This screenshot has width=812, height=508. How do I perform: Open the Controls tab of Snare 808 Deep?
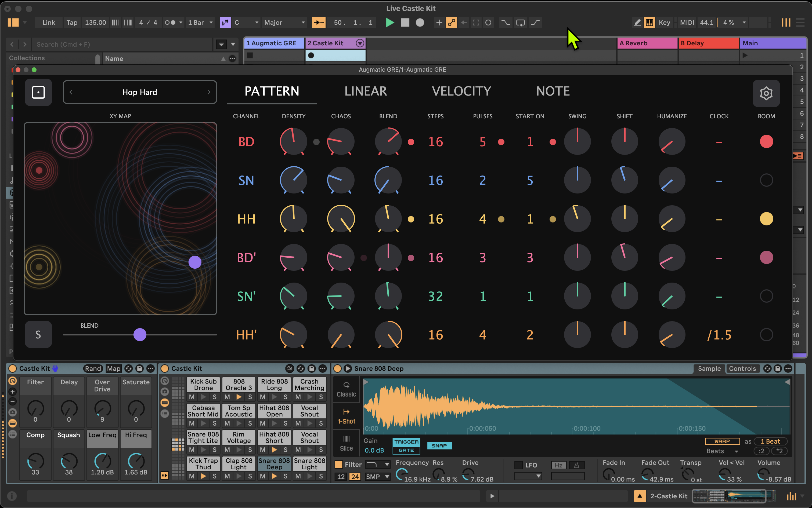pyautogui.click(x=742, y=368)
